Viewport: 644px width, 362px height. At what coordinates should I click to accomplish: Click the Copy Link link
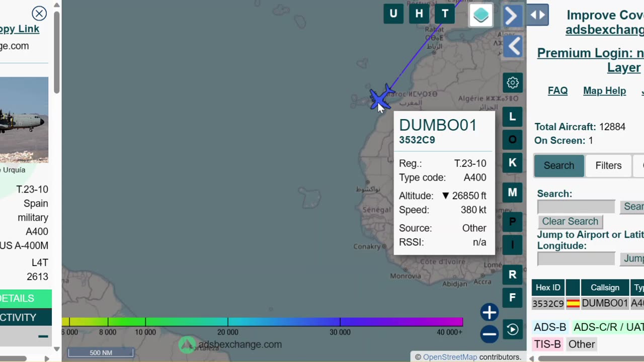(20, 29)
